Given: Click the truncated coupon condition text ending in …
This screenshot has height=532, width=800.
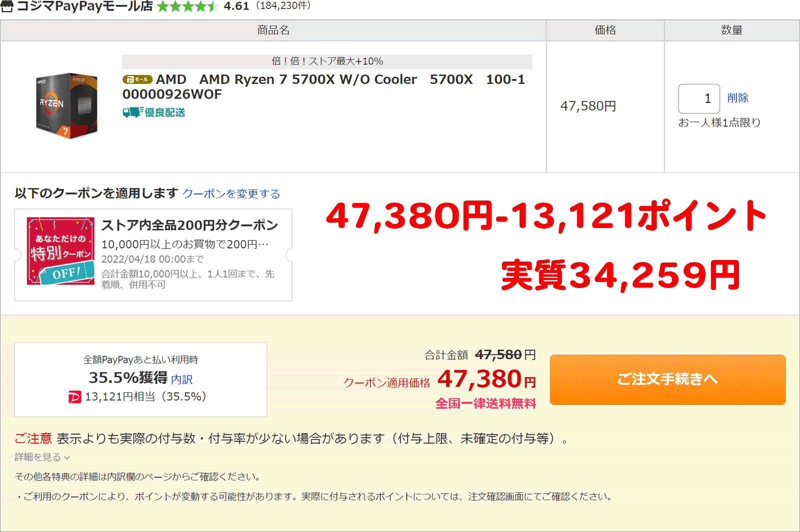Looking at the screenshot, I should coord(185,244).
